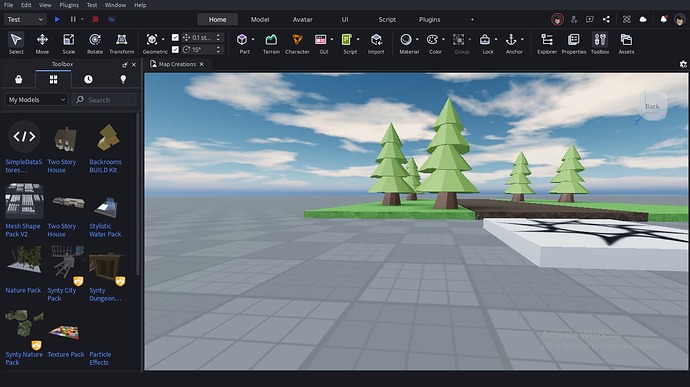Open the Window menu
The image size is (690, 387).
pyautogui.click(x=115, y=5)
